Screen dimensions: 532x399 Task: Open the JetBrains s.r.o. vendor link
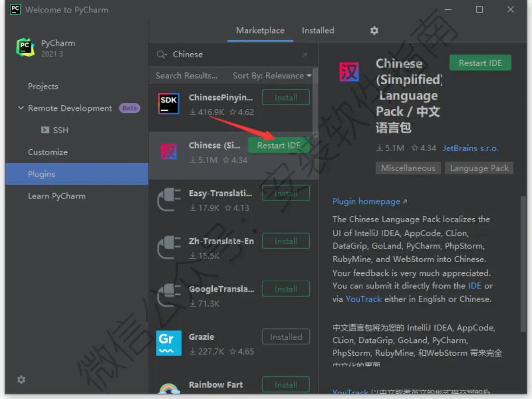point(470,148)
